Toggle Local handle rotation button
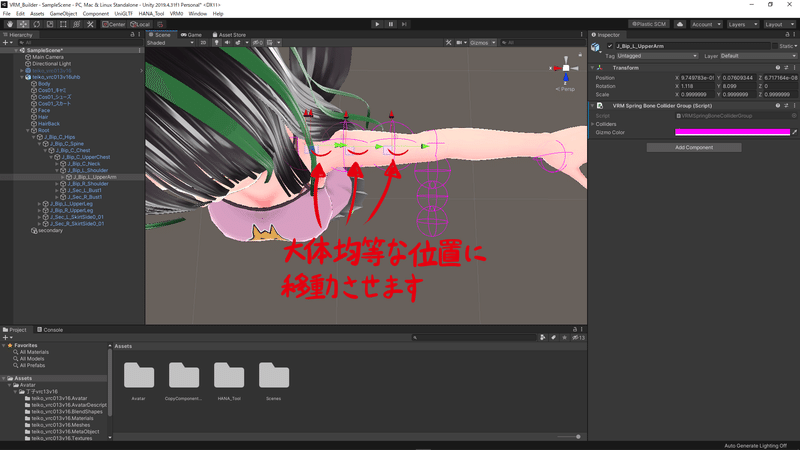This screenshot has width=800, height=450. tap(140, 24)
